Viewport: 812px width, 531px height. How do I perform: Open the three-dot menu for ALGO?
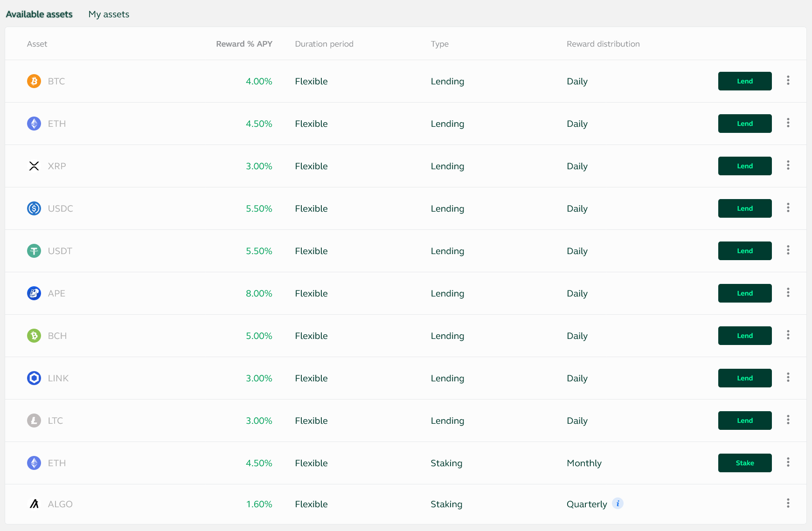(788, 503)
